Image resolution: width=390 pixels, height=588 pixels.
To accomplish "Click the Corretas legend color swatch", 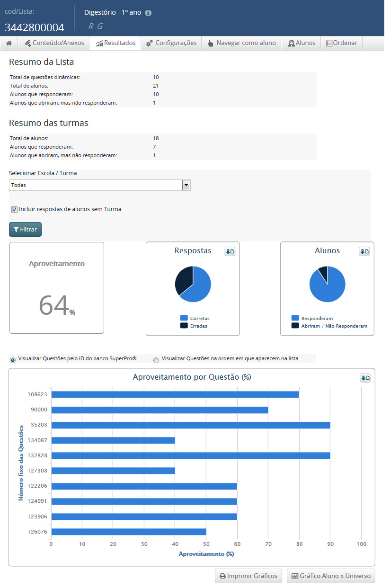I will pyautogui.click(x=184, y=318).
